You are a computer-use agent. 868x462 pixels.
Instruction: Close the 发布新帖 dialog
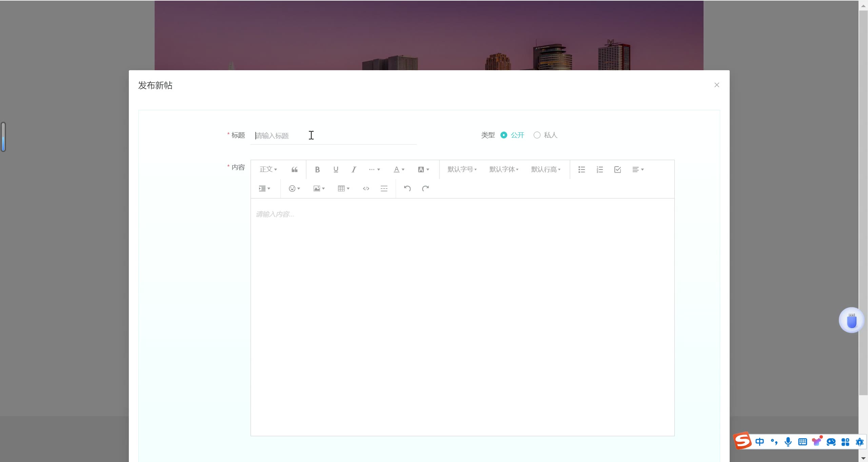tap(716, 85)
